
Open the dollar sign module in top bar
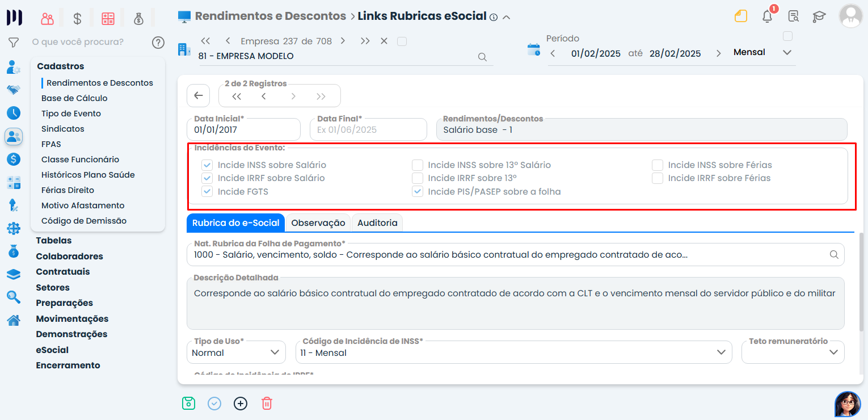click(78, 18)
